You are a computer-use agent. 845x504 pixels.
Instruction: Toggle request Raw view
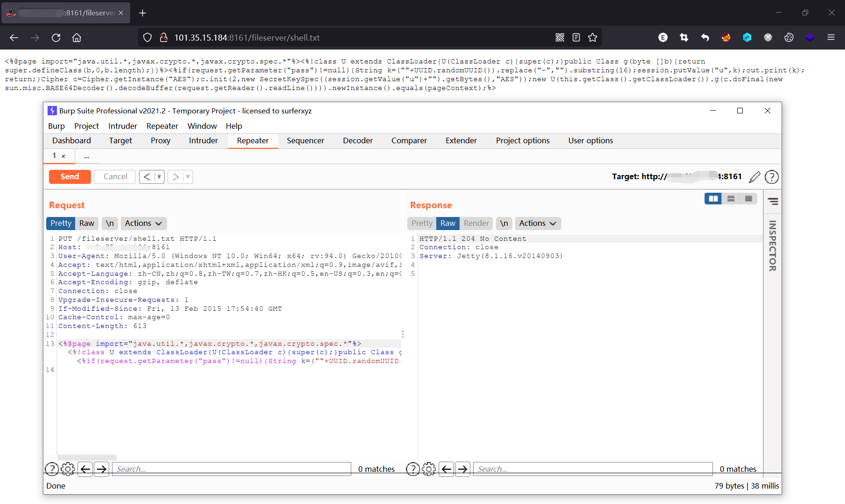[87, 224]
